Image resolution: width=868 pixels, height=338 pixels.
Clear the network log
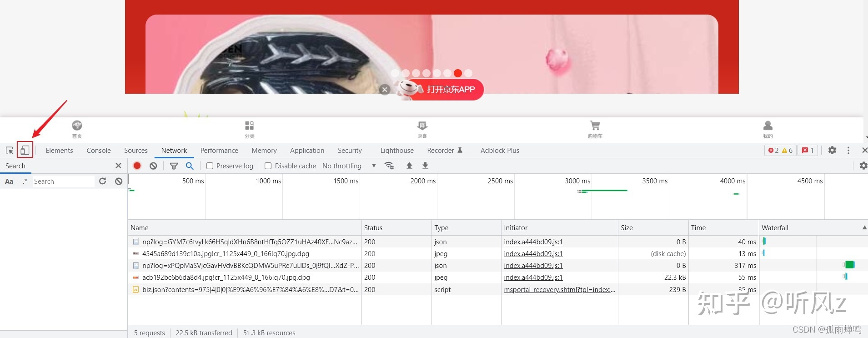[x=153, y=166]
